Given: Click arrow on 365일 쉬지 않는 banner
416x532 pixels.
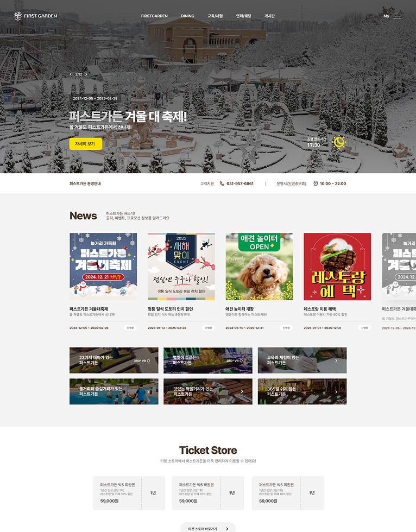Looking at the screenshot, I should pos(336,392).
